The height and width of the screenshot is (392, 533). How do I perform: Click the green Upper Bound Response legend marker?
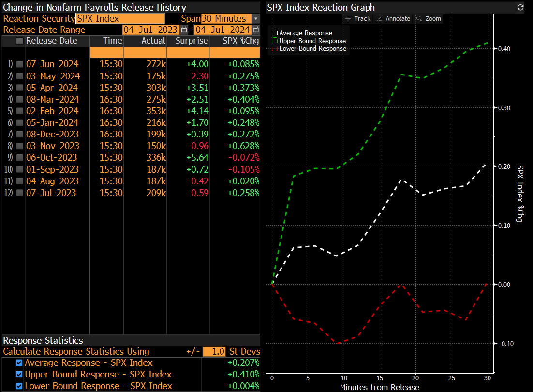click(x=275, y=41)
